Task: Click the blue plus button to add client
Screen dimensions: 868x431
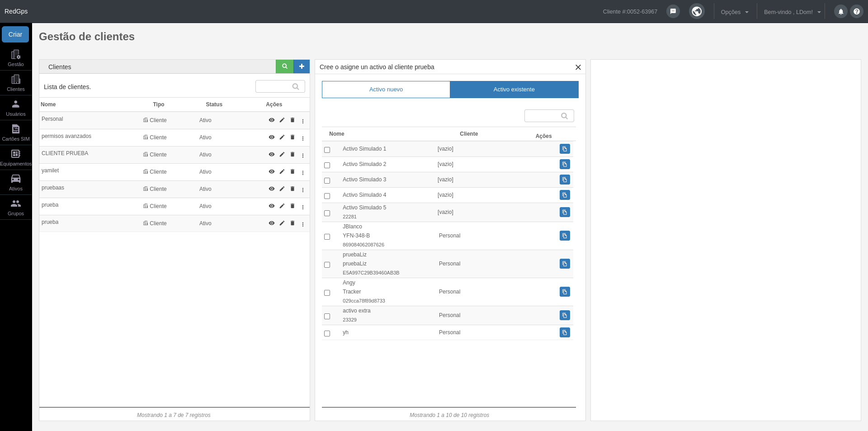Action: pos(302,66)
